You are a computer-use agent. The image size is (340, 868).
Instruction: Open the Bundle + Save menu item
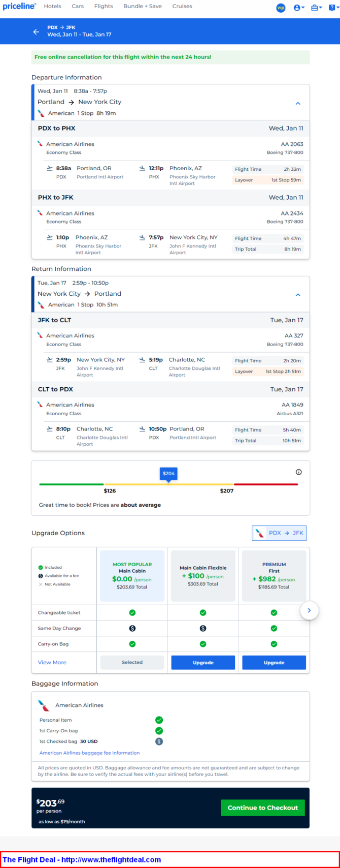click(x=143, y=7)
